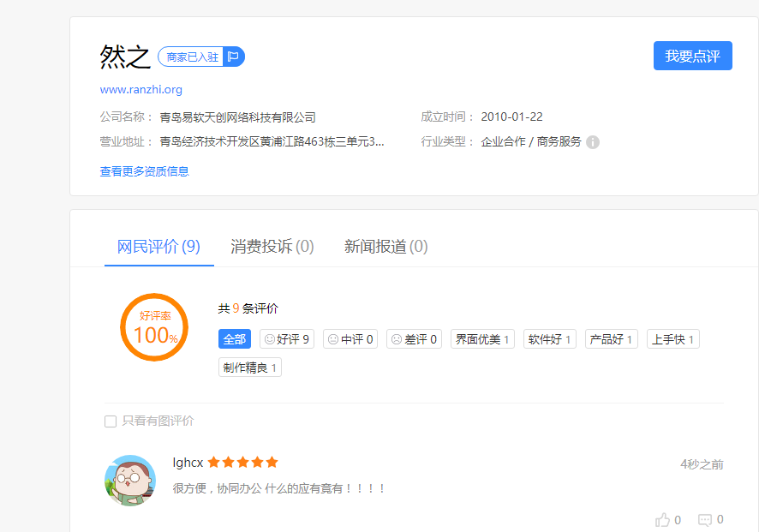Click the 4秒之前 timestamp
Image resolution: width=759 pixels, height=532 pixels.
click(702, 464)
